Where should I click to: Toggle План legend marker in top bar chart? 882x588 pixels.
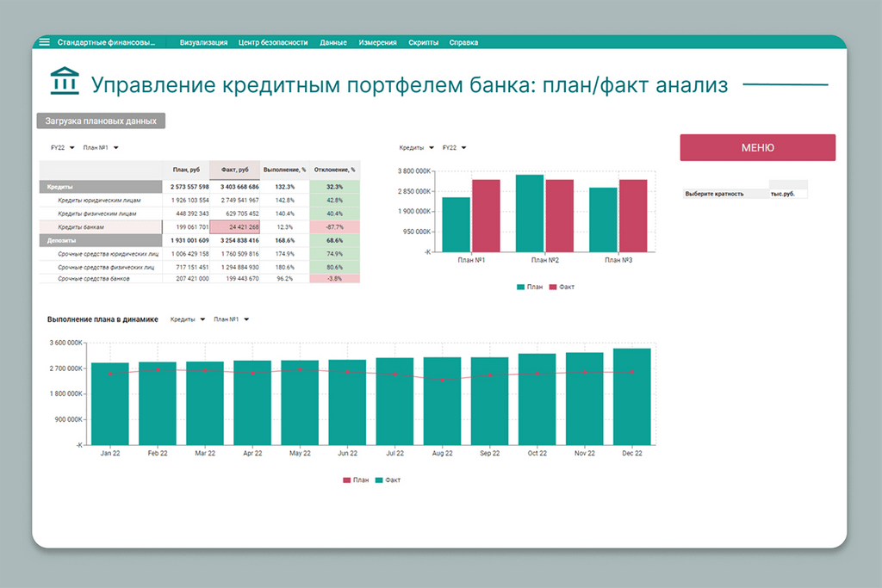coord(520,287)
